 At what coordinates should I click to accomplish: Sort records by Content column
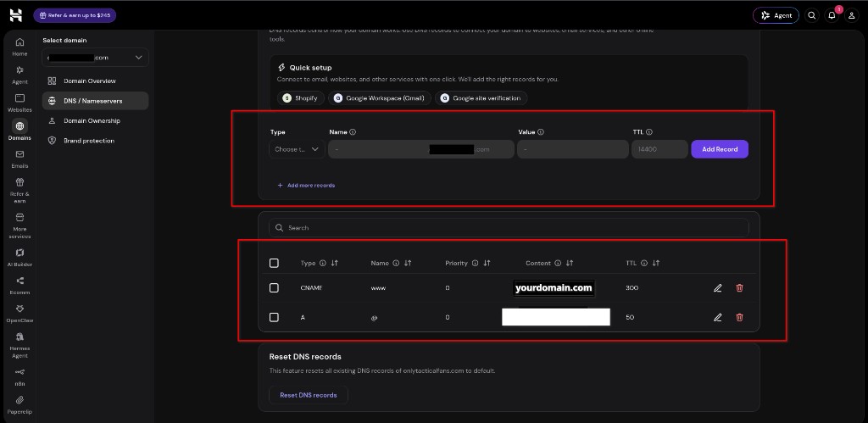[570, 263]
